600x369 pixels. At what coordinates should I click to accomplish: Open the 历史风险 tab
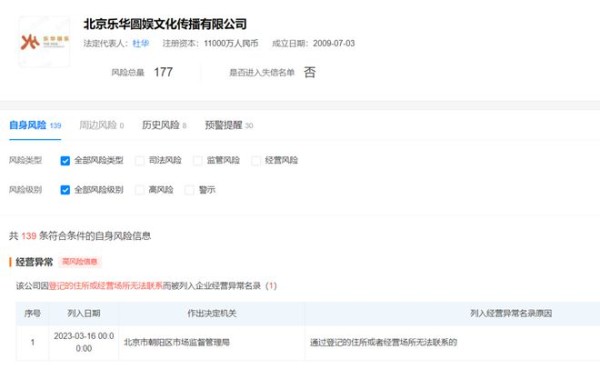tap(164, 125)
